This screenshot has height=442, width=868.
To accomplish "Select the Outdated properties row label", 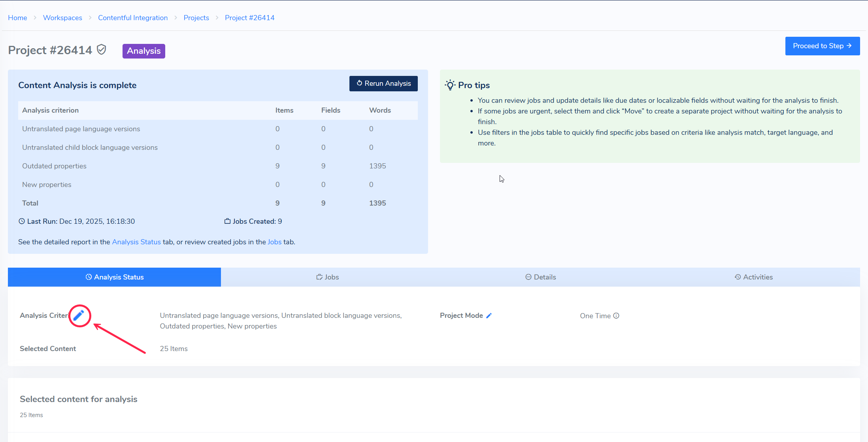I will pos(54,166).
